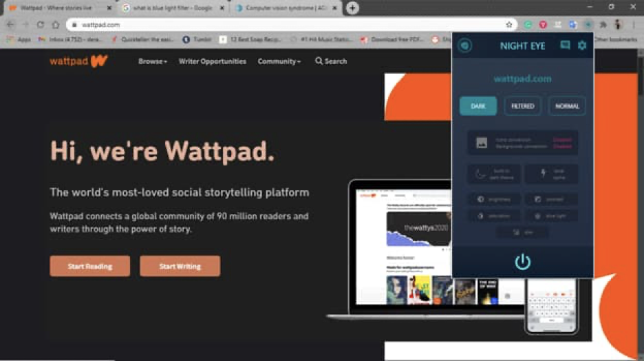Click the address bar showing wattpad.com

click(x=291, y=25)
